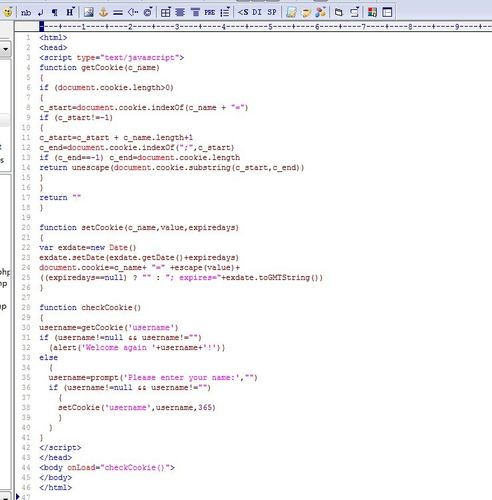Click the body onLoad checkCookie line
Viewport: 492px width, 500px height.
tap(107, 468)
